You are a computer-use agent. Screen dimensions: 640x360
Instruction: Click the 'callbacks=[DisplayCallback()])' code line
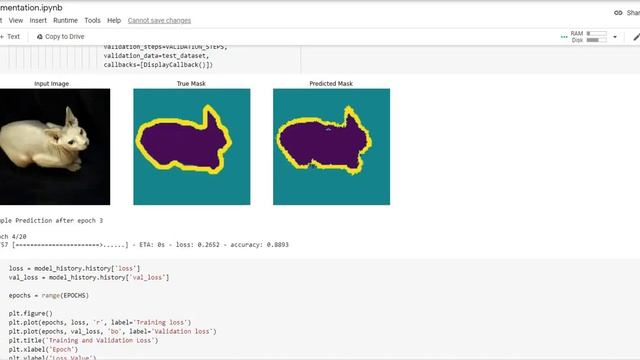pyautogui.click(x=158, y=64)
